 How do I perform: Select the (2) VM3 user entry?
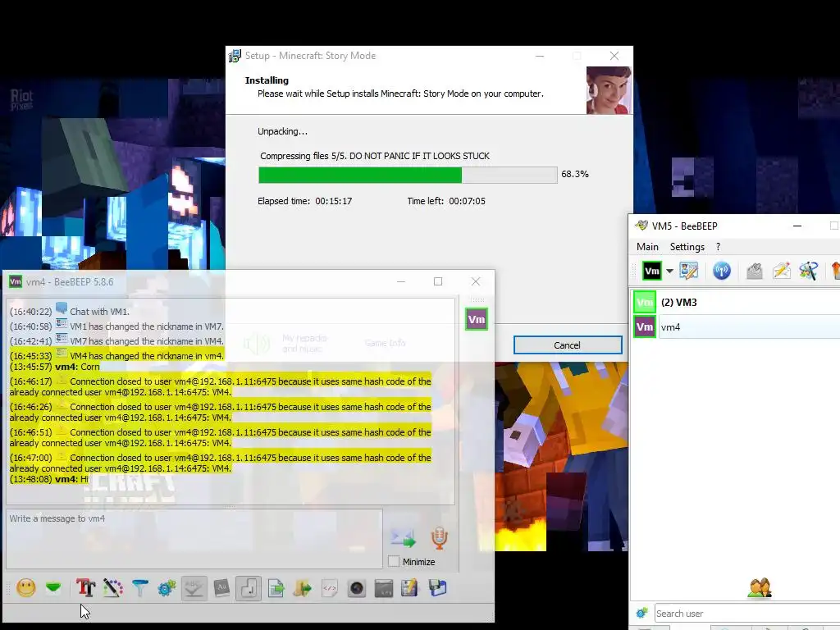click(x=735, y=302)
